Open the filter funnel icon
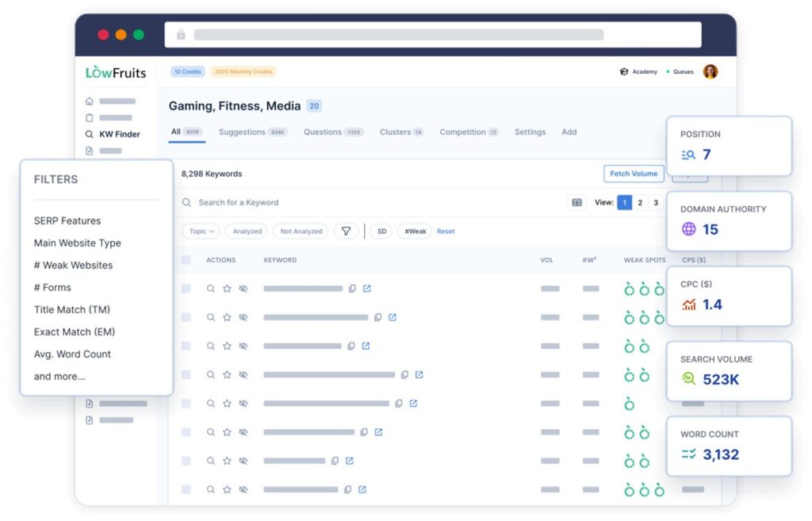Image resolution: width=812 pixels, height=521 pixels. coord(346,231)
